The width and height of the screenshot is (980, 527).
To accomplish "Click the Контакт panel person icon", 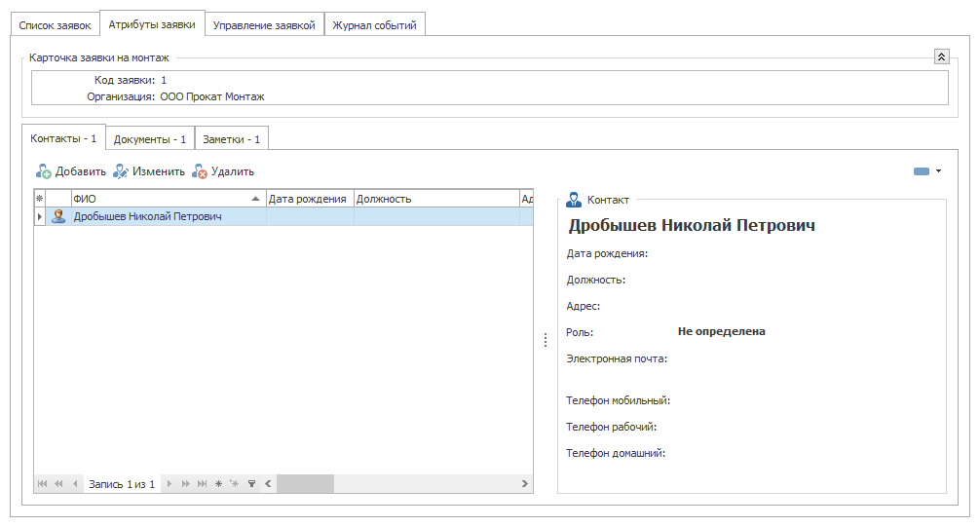I will tap(573, 200).
